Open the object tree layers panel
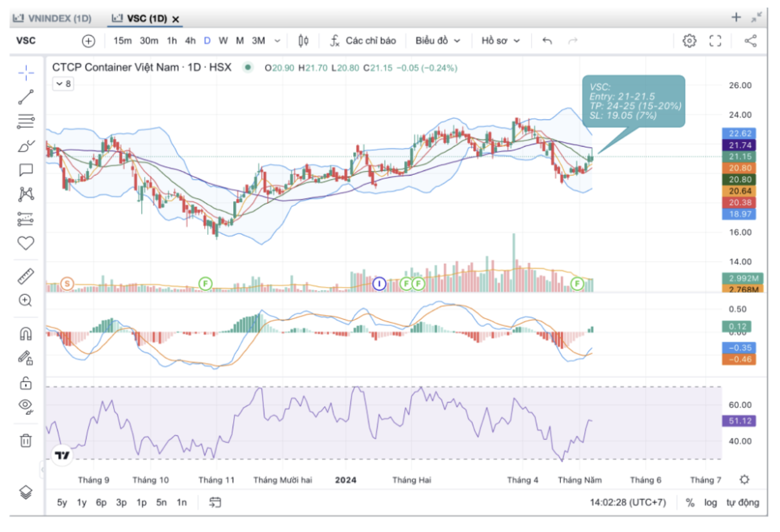The image size is (780, 532). 25,492
